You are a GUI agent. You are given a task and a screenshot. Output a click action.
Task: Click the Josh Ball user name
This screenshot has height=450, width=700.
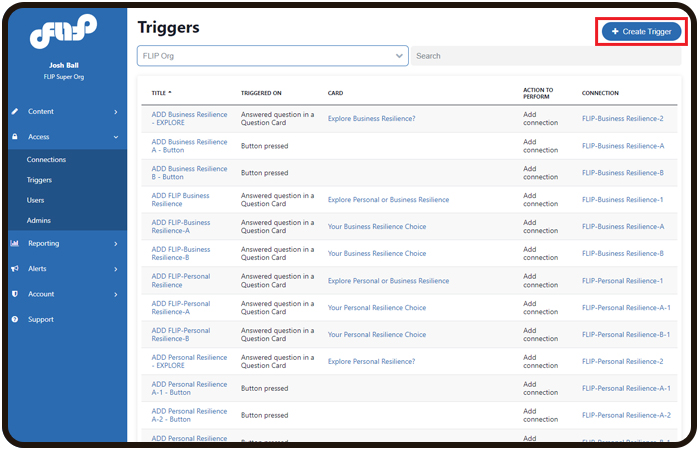coord(64,65)
